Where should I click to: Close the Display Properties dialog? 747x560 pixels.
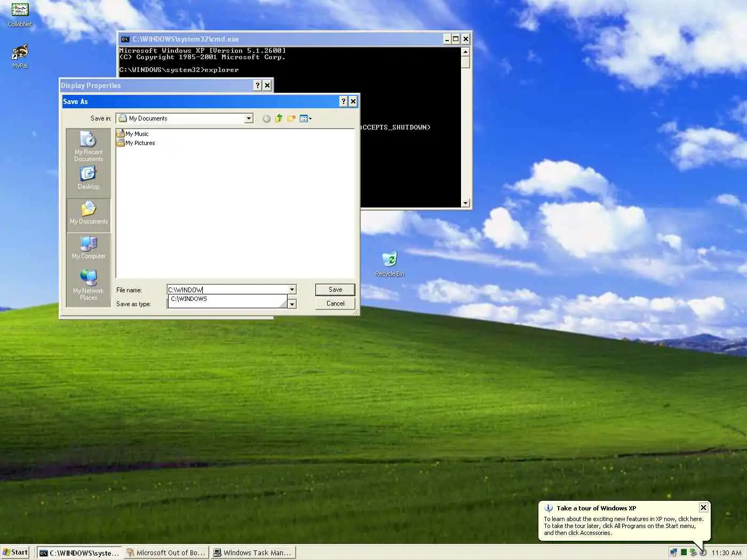pyautogui.click(x=267, y=85)
